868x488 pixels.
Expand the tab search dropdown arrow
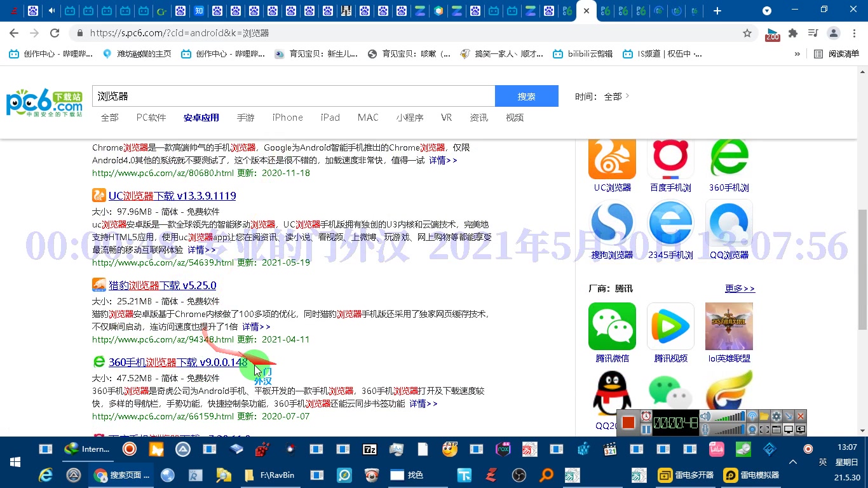767,11
